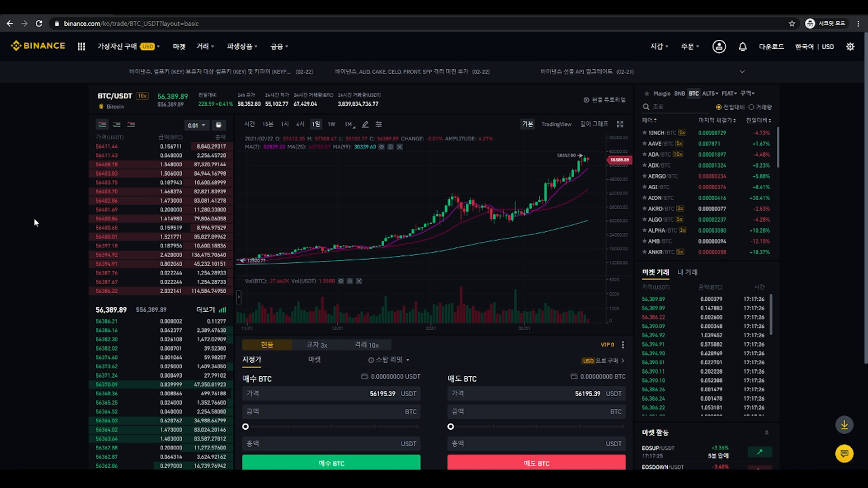
Task: Open the 파생상품 header dropdown
Action: [x=242, y=47]
